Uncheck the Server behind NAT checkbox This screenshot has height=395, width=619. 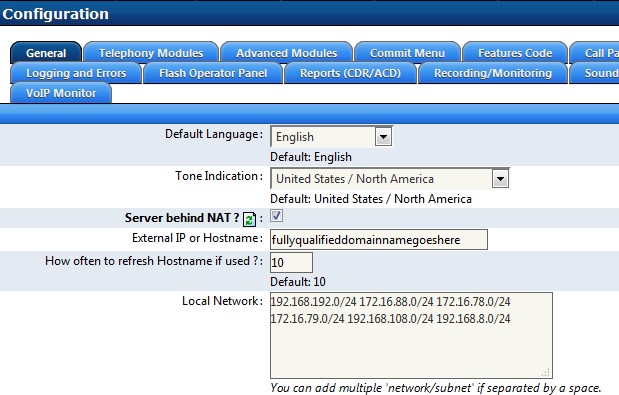pyautogui.click(x=276, y=216)
